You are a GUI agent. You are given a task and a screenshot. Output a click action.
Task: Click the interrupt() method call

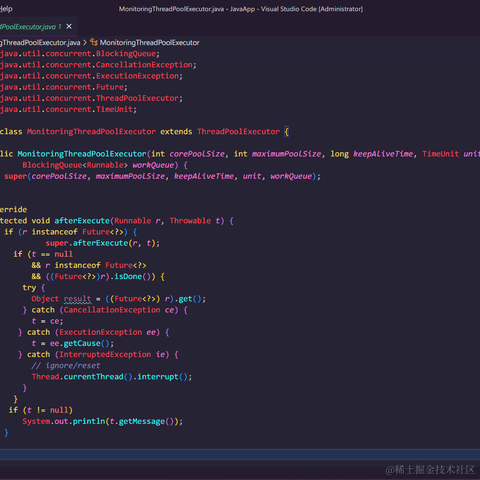point(162,377)
